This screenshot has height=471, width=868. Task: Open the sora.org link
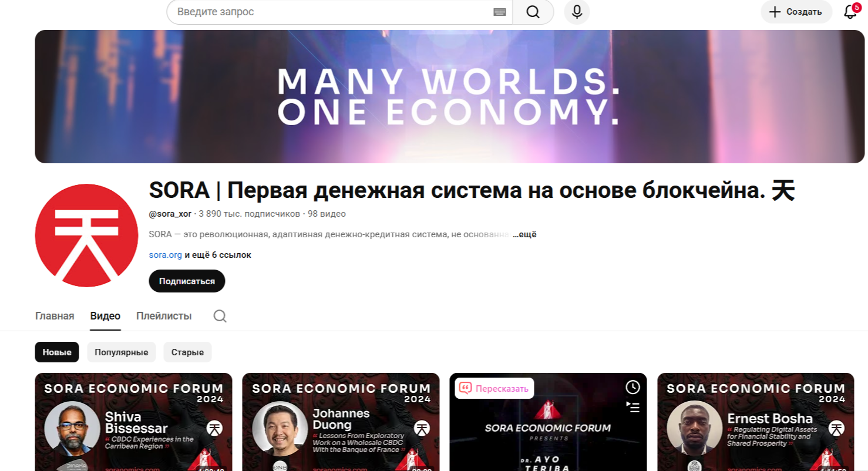click(x=166, y=255)
